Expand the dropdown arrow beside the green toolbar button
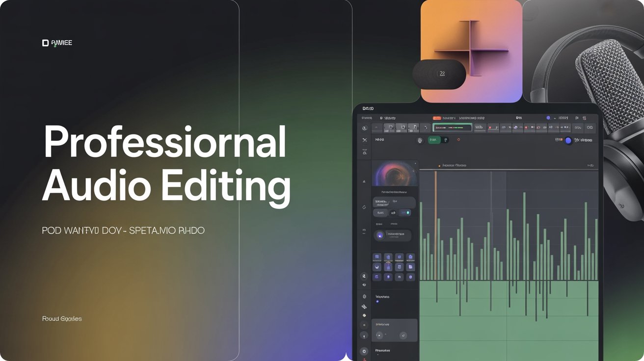 [x=446, y=140]
